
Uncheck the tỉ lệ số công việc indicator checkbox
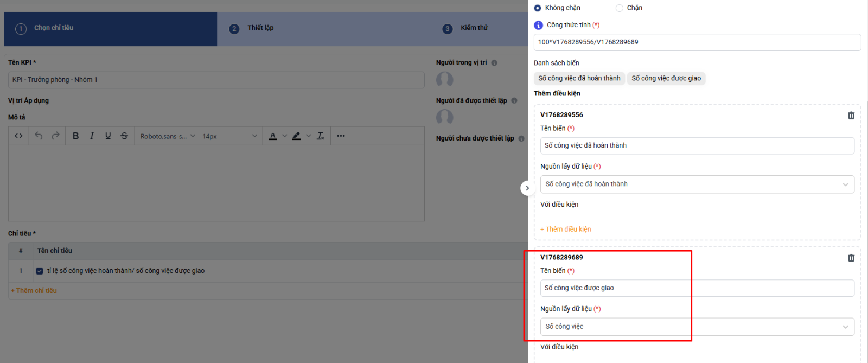point(40,271)
